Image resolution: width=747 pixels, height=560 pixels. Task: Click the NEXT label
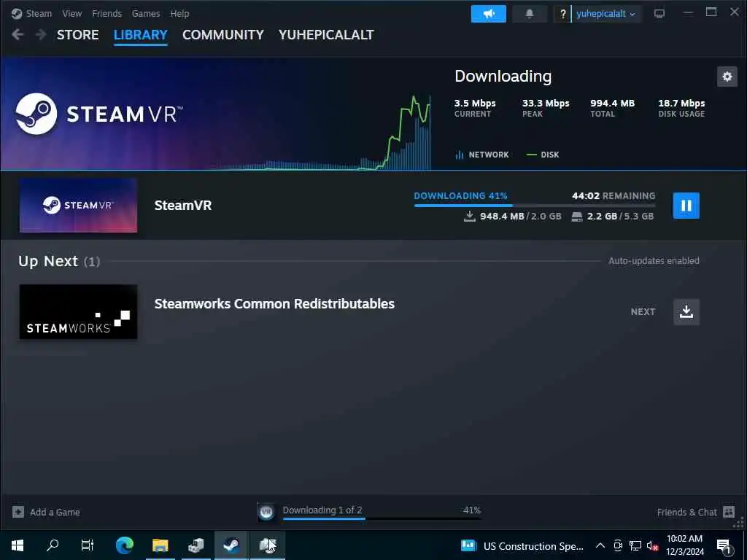click(643, 312)
